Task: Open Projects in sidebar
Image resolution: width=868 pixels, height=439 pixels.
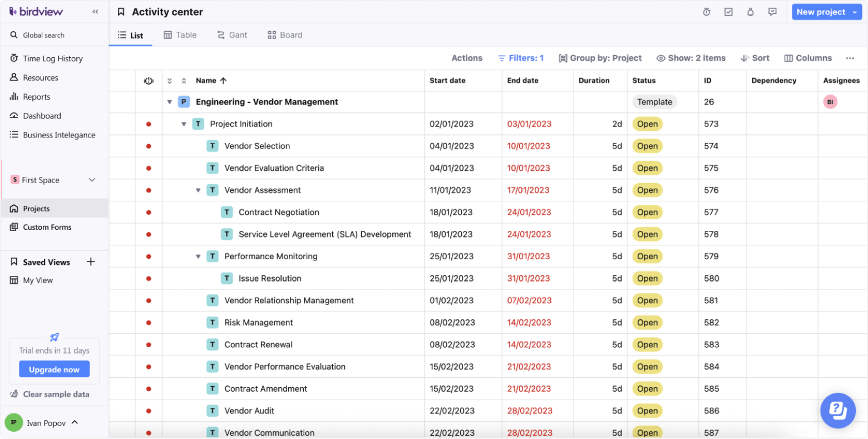Action: point(54,209)
